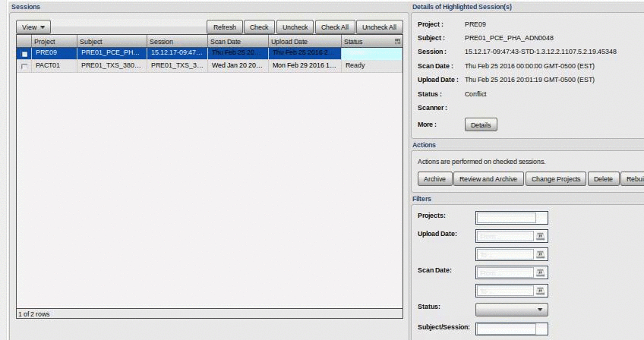Click the PRE01_PCE_PHA_ADN0048 subject value
The height and width of the screenshot is (340, 644).
(x=509, y=38)
